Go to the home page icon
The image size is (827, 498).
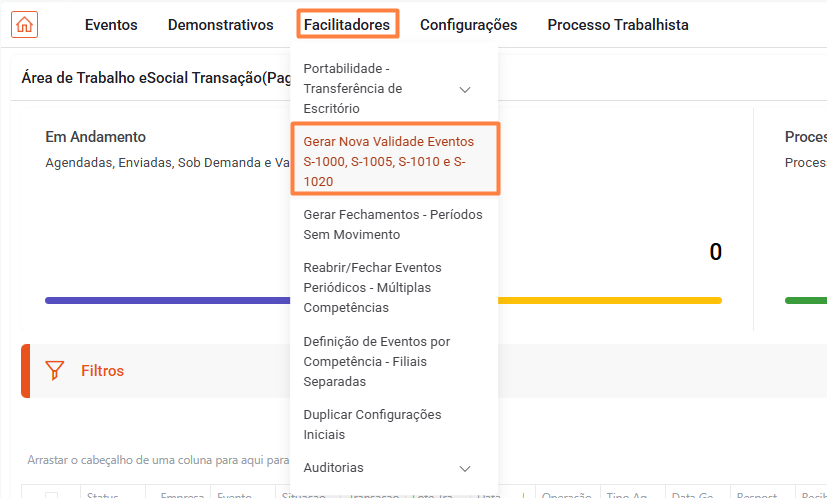[24, 24]
